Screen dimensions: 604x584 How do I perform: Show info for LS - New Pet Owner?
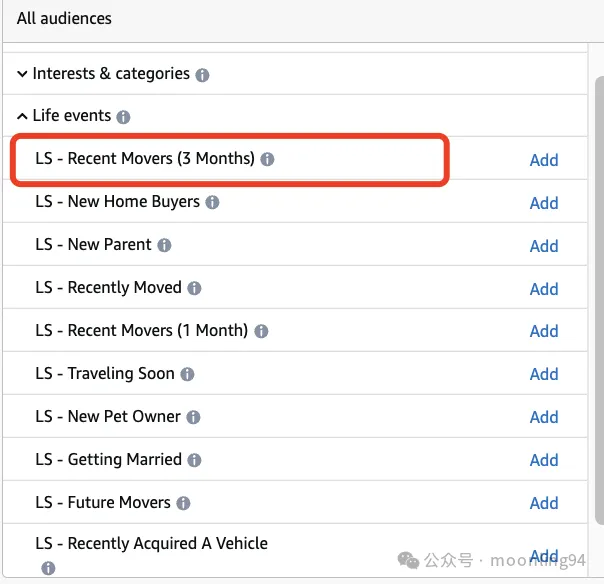point(193,417)
